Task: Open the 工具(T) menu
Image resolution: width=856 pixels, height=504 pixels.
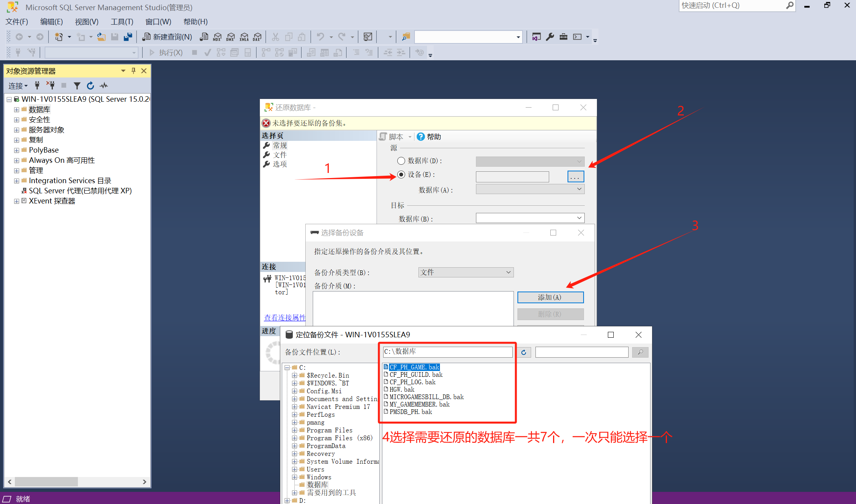Action: click(x=122, y=22)
